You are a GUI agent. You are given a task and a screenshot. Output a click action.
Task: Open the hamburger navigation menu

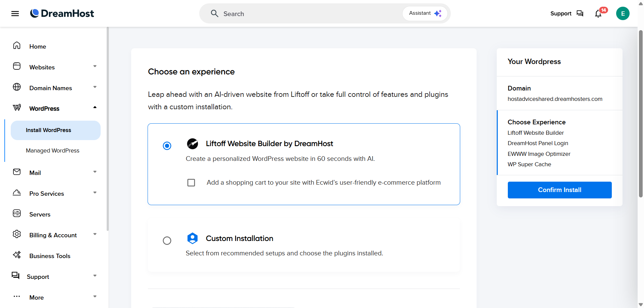(x=15, y=14)
